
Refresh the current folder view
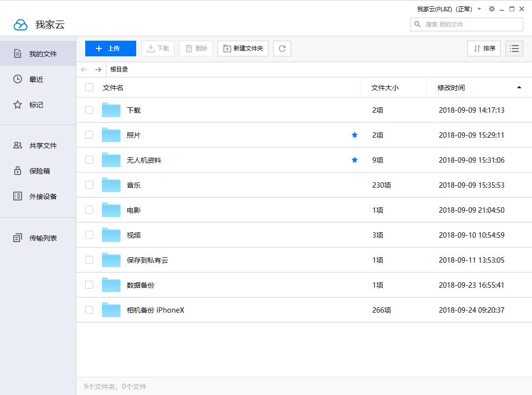pyautogui.click(x=282, y=48)
